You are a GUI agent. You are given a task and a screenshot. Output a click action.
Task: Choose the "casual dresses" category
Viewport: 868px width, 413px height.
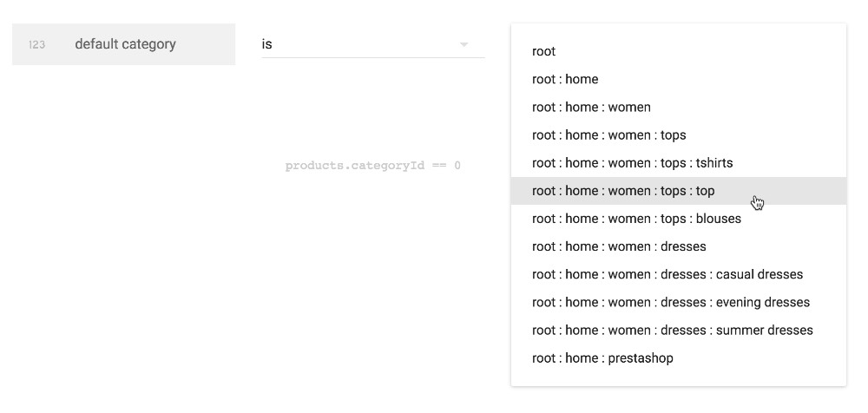coord(667,274)
